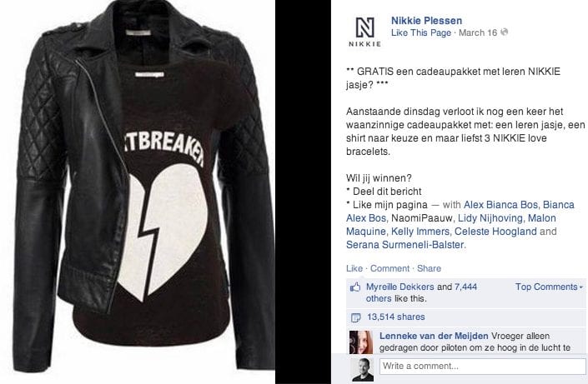The width and height of the screenshot is (588, 384).
Task: Open Myreille Dekkers' profile link
Action: tap(400, 287)
